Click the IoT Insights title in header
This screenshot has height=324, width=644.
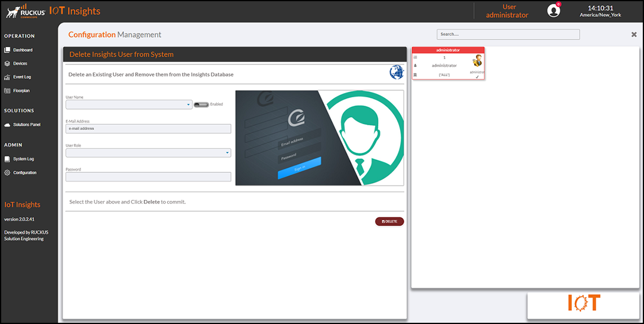click(75, 11)
